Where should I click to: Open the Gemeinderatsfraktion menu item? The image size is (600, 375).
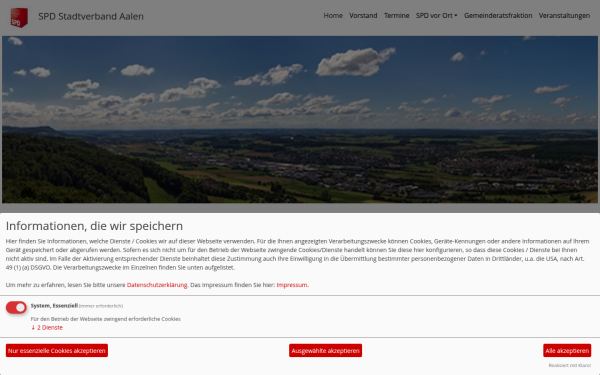pyautogui.click(x=498, y=16)
